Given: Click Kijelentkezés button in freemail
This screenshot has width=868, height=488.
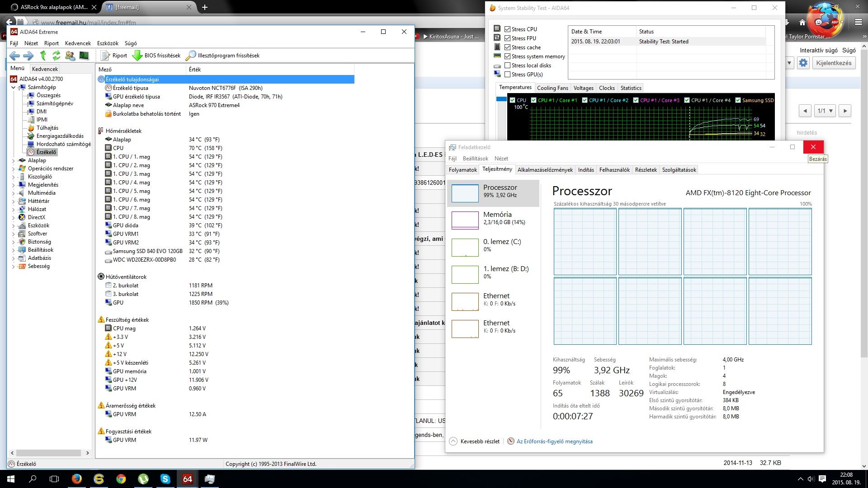Looking at the screenshot, I should pyautogui.click(x=834, y=63).
